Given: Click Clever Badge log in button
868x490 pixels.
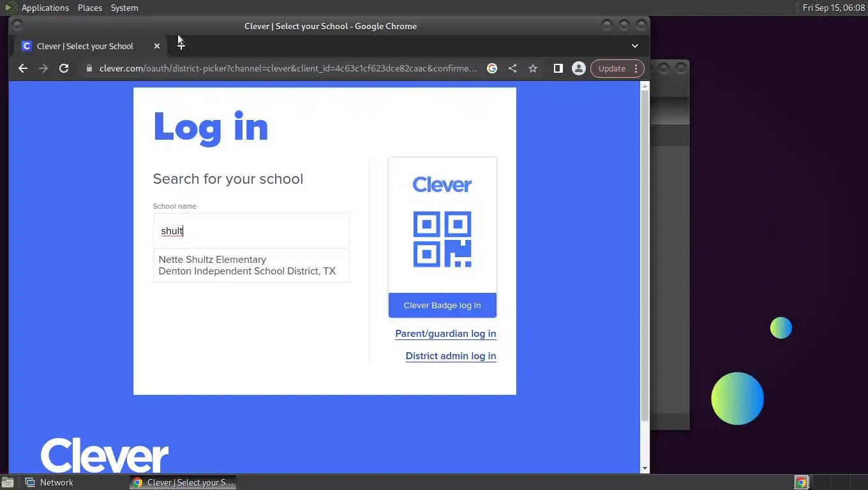Looking at the screenshot, I should pos(442,306).
